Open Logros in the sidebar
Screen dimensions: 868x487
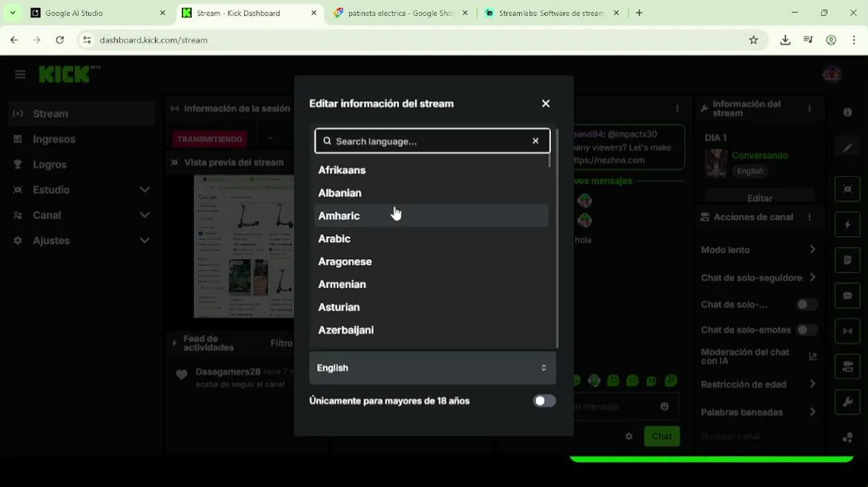point(81,164)
